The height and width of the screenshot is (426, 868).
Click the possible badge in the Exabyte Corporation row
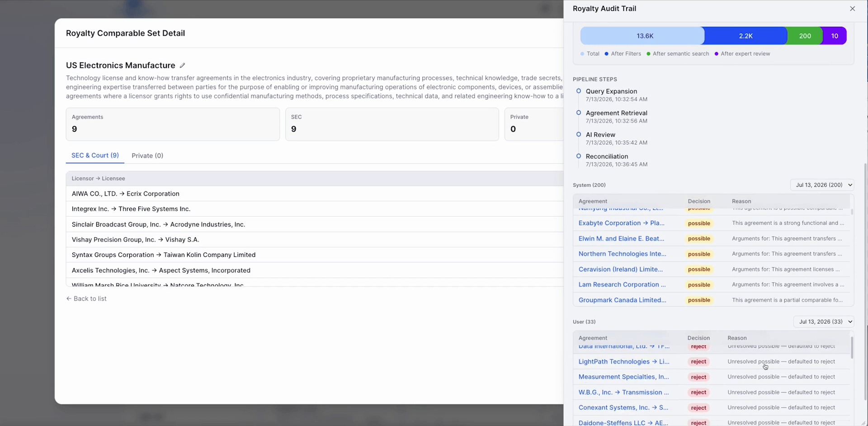point(699,223)
